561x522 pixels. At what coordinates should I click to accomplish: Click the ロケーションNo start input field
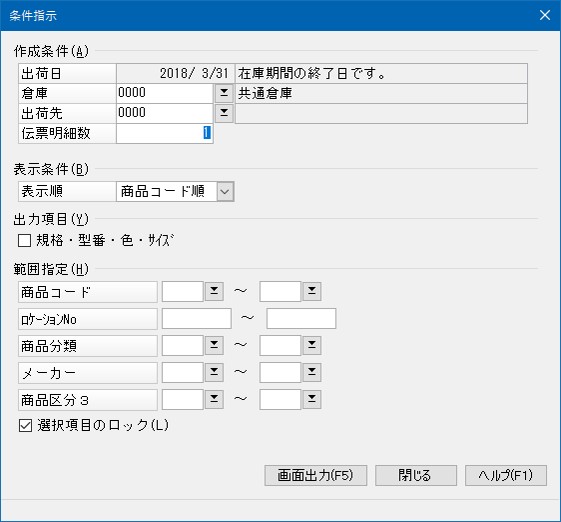pyautogui.click(x=196, y=318)
